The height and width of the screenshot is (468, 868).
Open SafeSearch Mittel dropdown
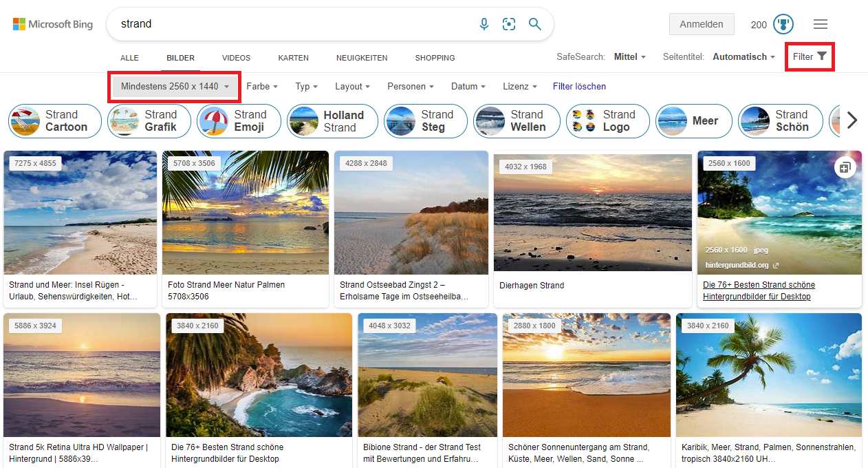[x=629, y=56]
